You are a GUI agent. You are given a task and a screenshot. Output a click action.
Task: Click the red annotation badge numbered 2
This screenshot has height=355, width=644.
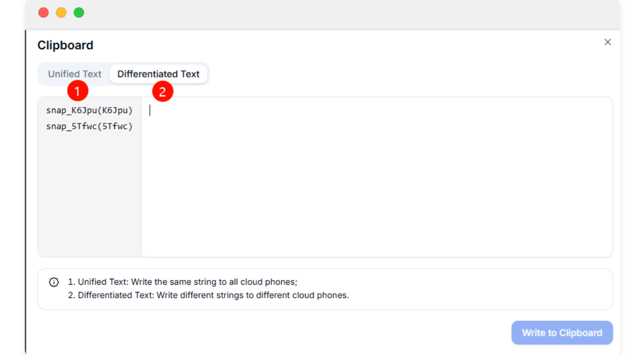[162, 91]
